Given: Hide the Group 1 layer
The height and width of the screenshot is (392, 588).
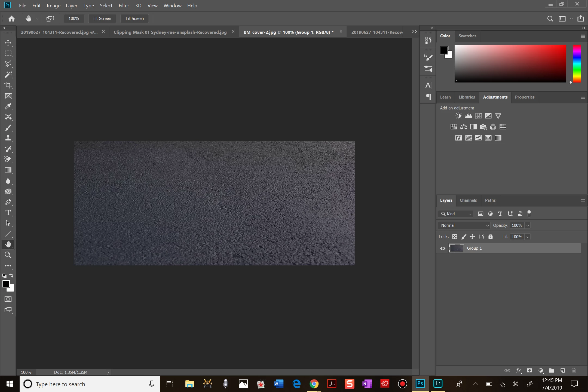Looking at the screenshot, I should 443,248.
